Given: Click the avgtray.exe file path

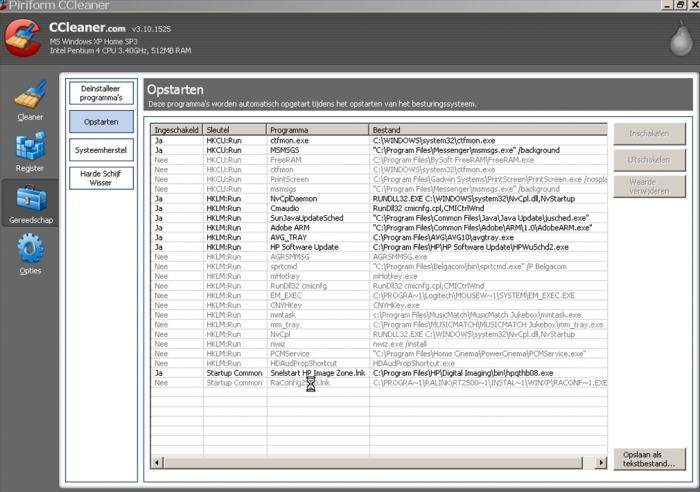Looking at the screenshot, I should tap(443, 238).
